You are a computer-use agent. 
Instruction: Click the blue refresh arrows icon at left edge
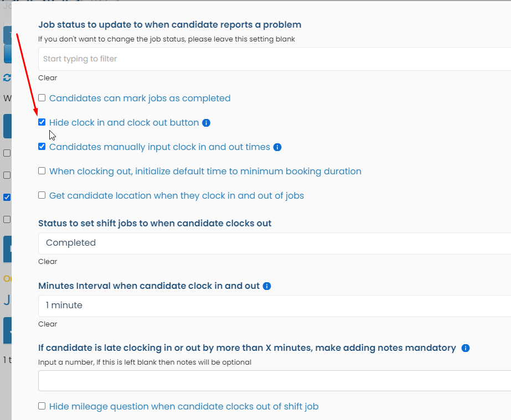click(7, 77)
